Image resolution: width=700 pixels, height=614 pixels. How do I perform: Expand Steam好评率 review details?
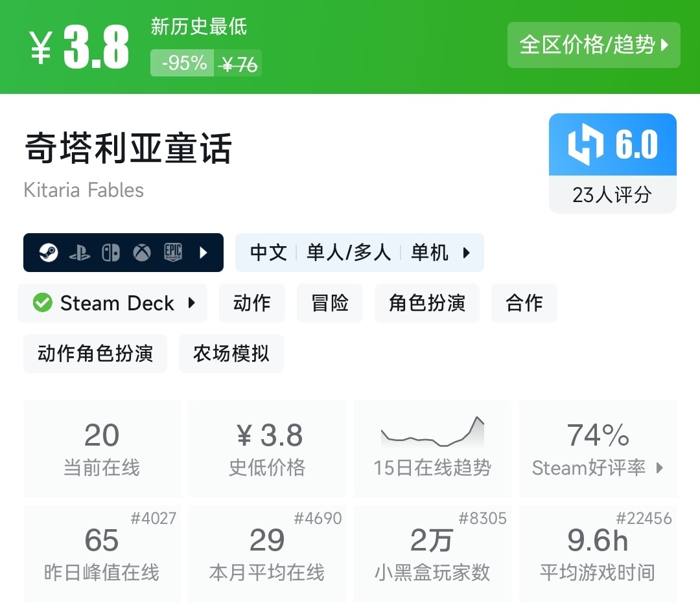pyautogui.click(x=598, y=468)
